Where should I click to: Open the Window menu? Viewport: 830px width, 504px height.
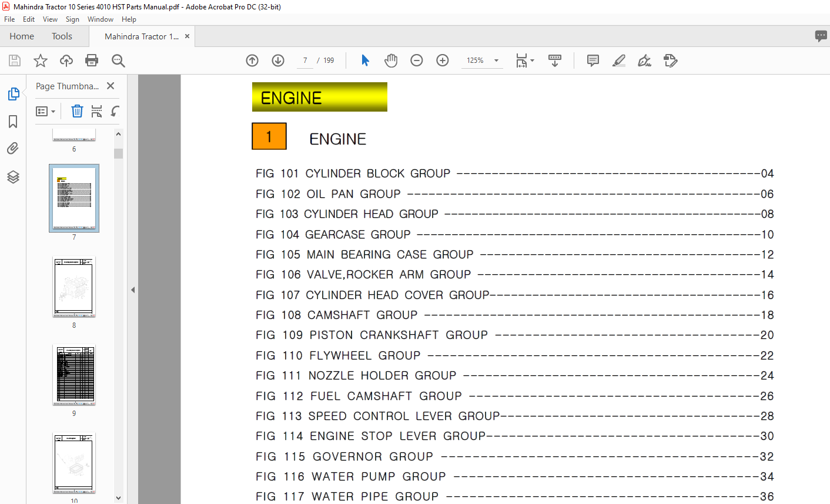pyautogui.click(x=101, y=19)
